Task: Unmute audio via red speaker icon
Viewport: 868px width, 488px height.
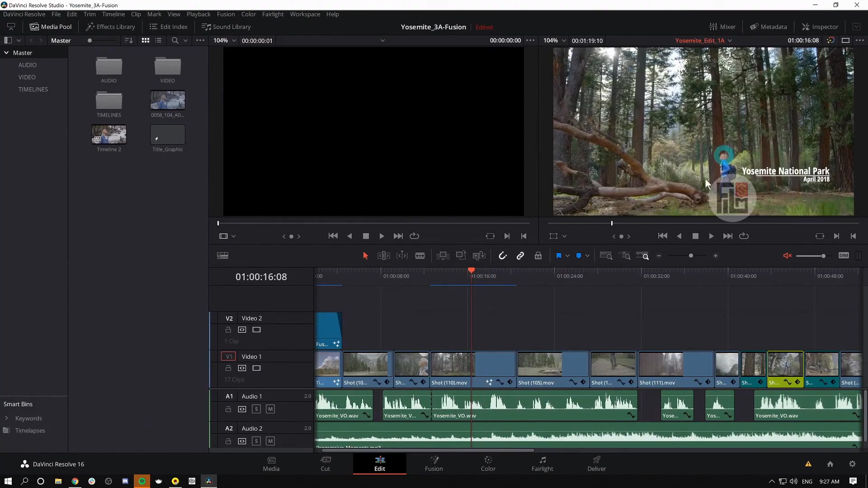Action: pyautogui.click(x=787, y=256)
